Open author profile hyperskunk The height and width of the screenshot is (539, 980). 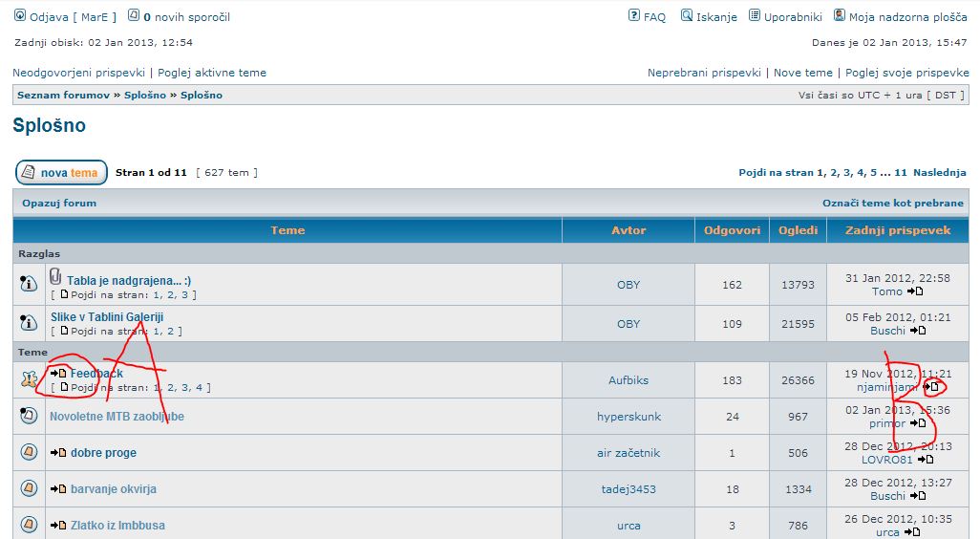click(x=628, y=417)
